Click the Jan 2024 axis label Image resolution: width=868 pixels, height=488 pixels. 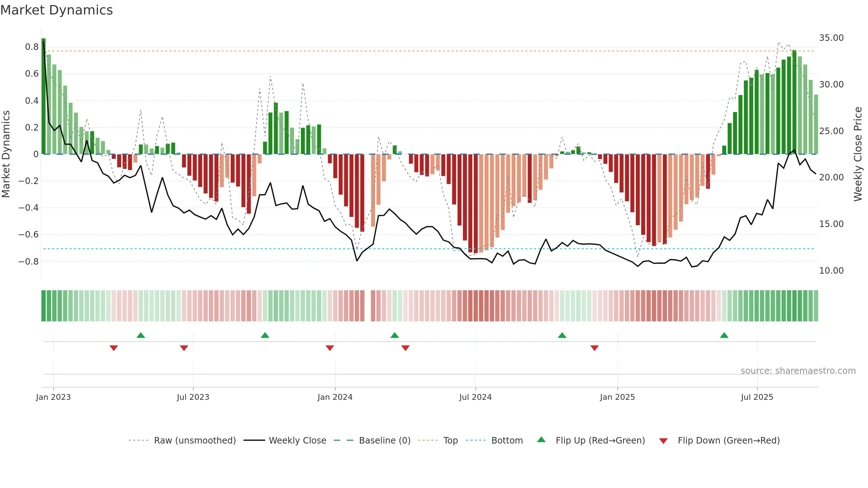click(x=335, y=397)
